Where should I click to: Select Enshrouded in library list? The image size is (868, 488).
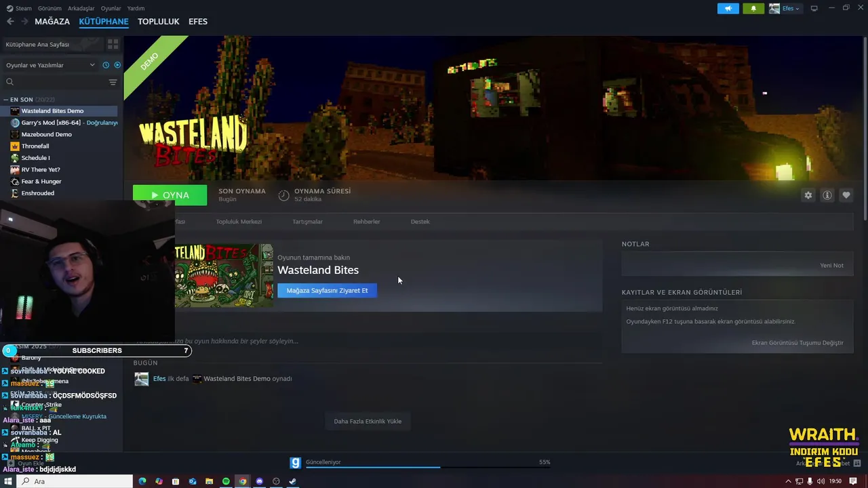click(60, 193)
